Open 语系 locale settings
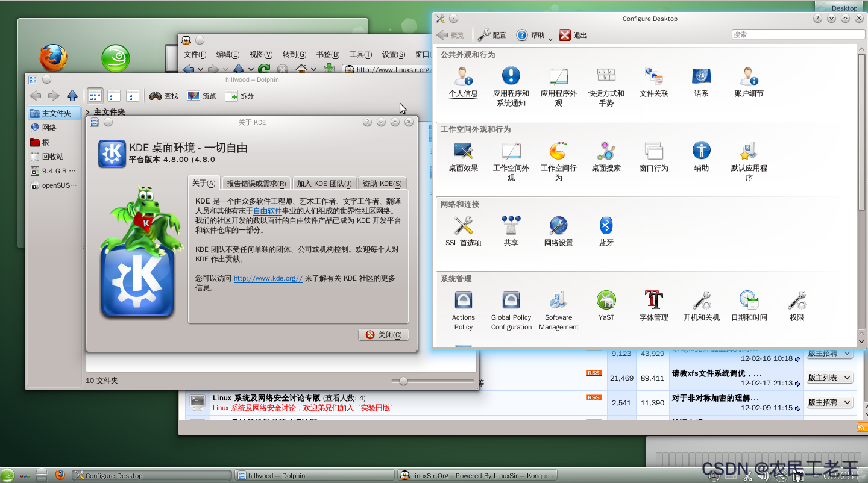This screenshot has width=868, height=483. [x=702, y=83]
